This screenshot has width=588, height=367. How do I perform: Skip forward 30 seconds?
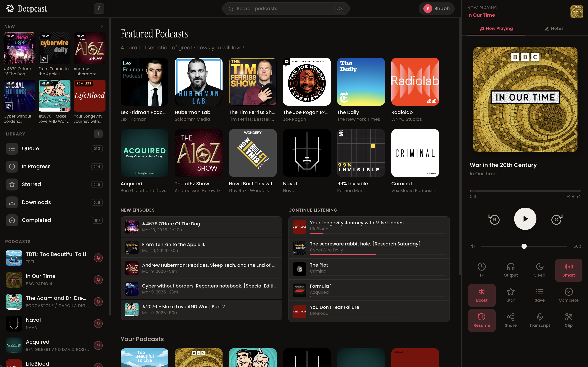click(x=557, y=219)
